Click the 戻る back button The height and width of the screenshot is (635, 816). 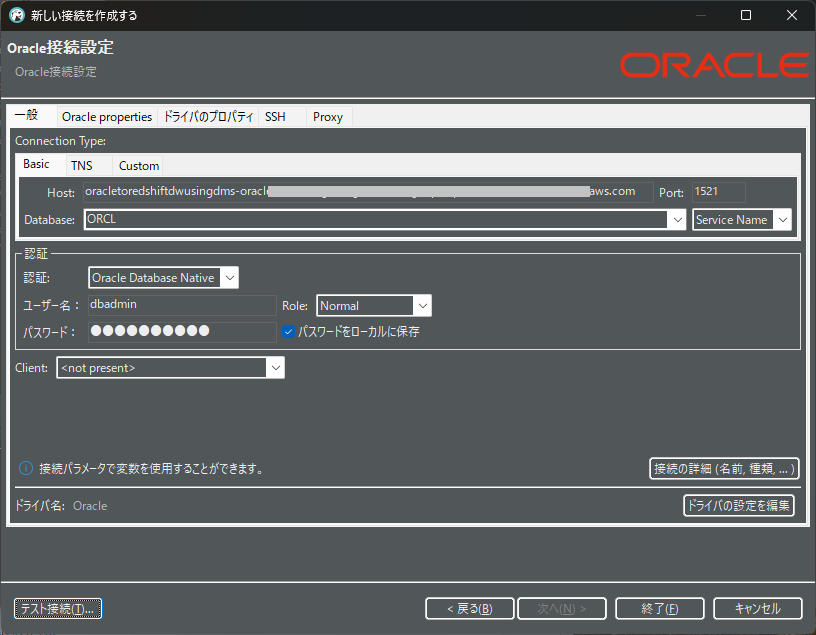(469, 608)
